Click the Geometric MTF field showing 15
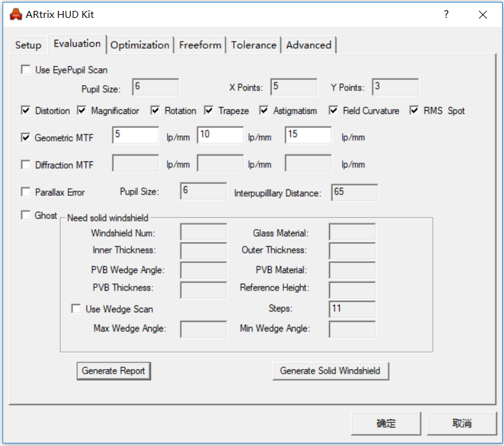The width and height of the screenshot is (504, 446). coord(308,135)
